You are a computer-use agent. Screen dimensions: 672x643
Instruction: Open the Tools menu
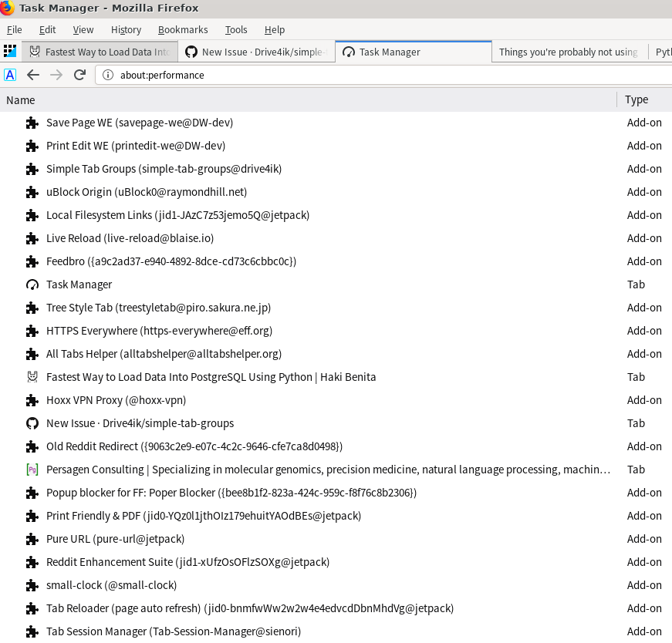point(236,29)
